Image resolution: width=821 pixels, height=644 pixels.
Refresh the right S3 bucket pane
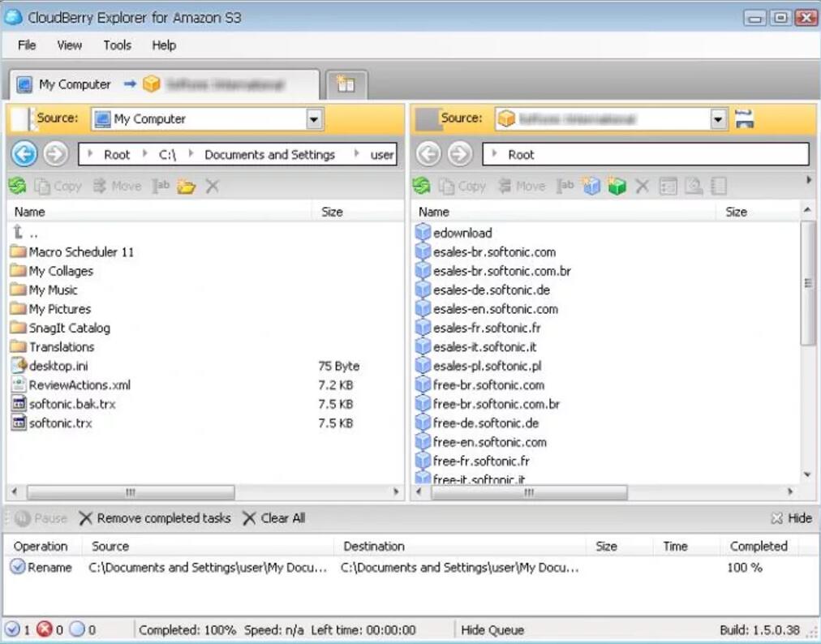(423, 187)
